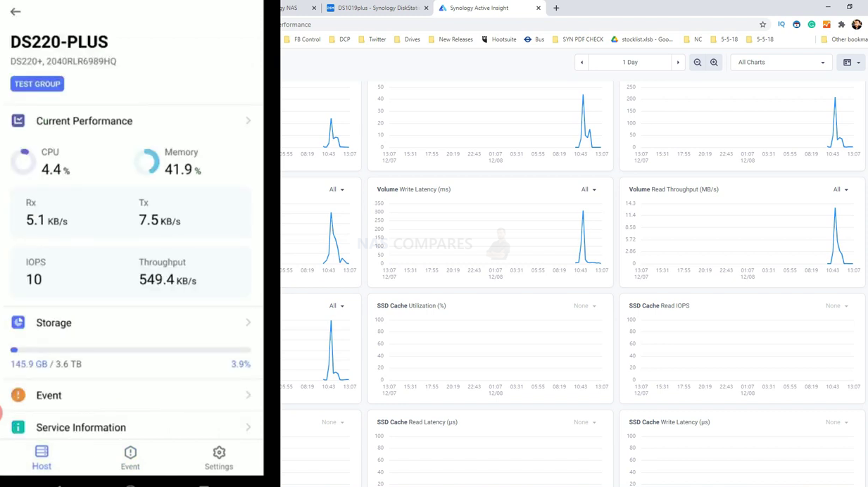Screen dimensions: 868x487
Task: Expand the Storage section chevron
Action: pyautogui.click(x=249, y=322)
